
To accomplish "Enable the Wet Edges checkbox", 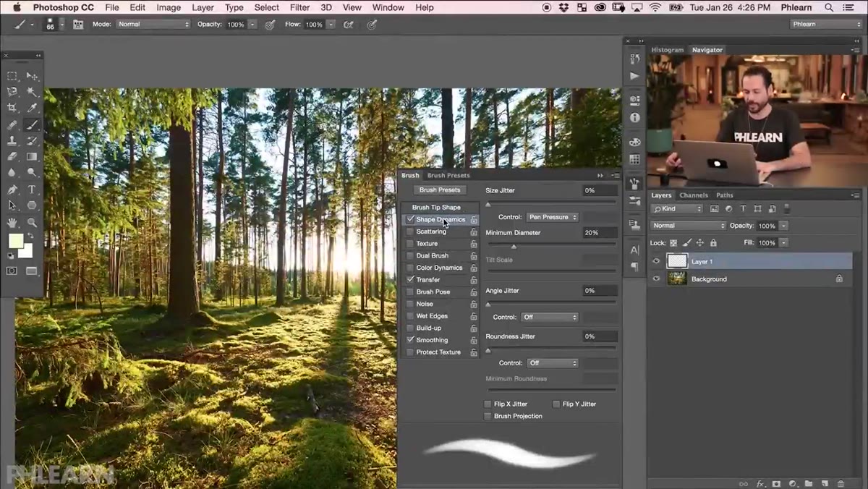I will coord(410,316).
